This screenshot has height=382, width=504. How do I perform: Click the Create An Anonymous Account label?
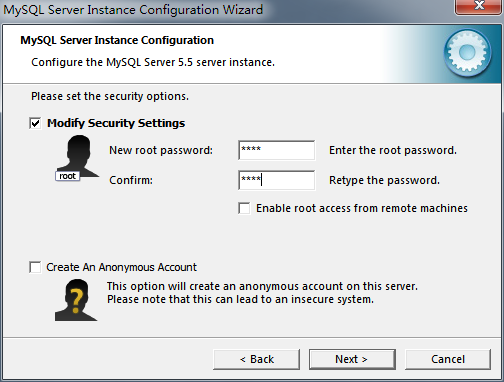pyautogui.click(x=122, y=267)
